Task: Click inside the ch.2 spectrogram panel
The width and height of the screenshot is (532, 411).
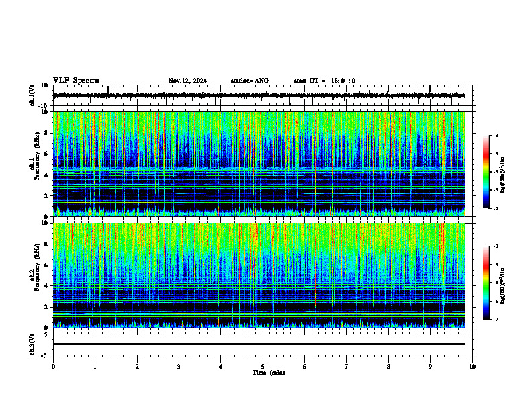Action: pyautogui.click(x=259, y=275)
